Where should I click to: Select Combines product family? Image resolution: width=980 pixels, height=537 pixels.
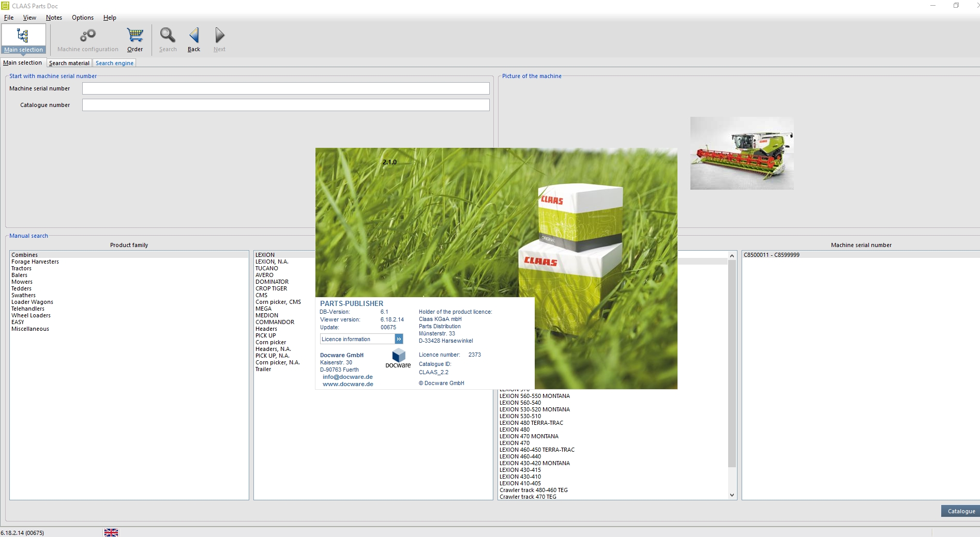coord(129,255)
